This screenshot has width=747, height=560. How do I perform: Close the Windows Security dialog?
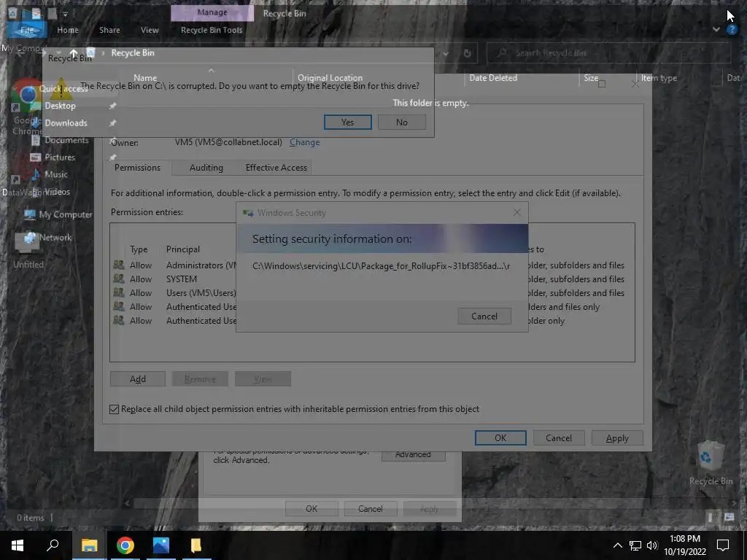[x=517, y=212]
